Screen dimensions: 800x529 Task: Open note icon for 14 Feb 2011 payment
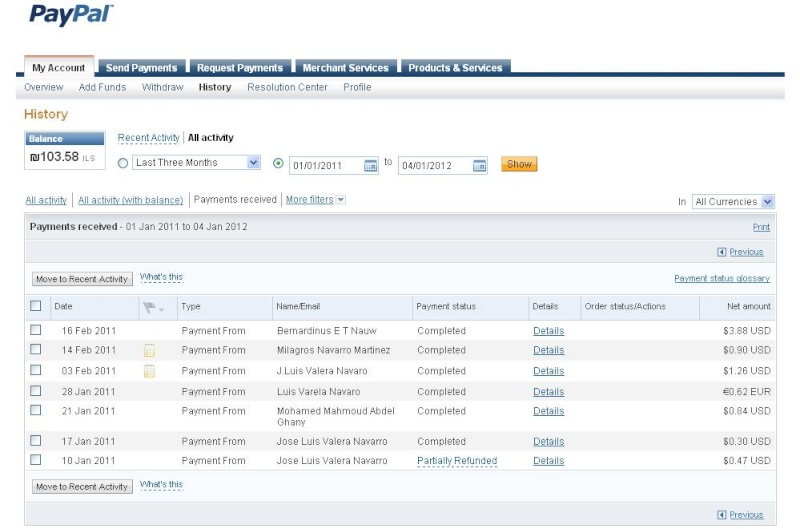149,350
